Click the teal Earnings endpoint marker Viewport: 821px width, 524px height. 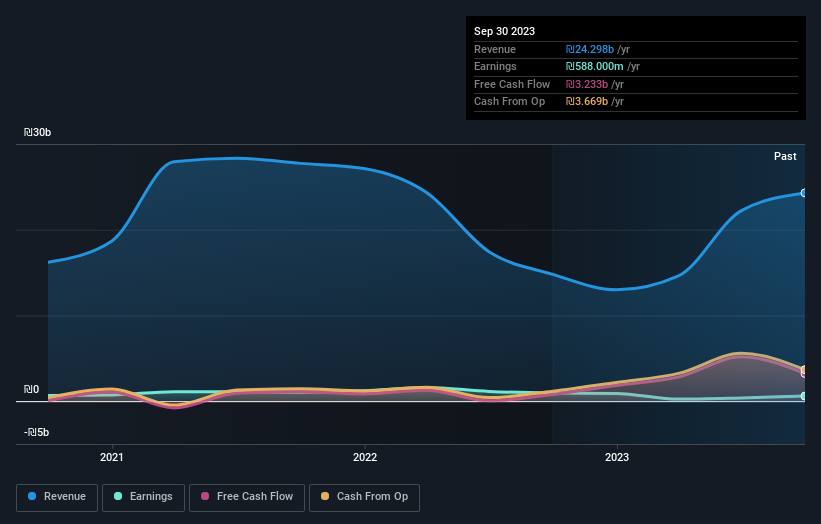804,396
